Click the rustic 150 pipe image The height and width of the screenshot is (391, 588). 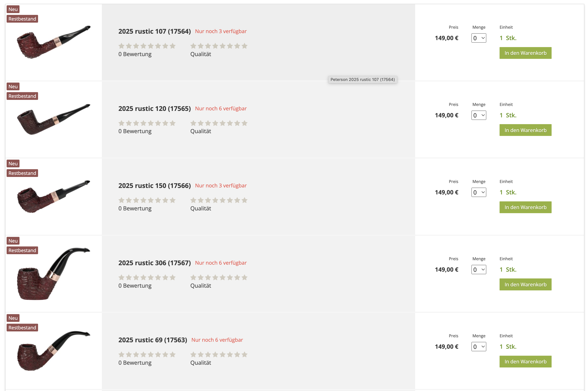point(53,196)
